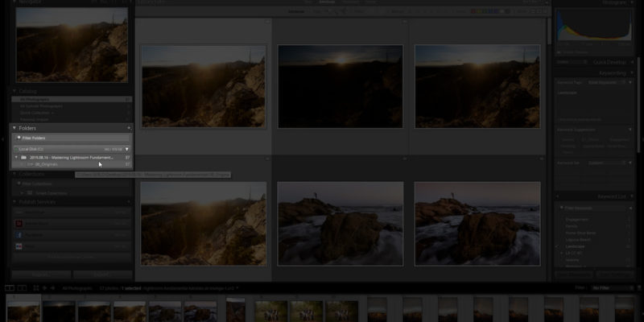Select the dark sunset horizon grid photo

[x=341, y=87]
